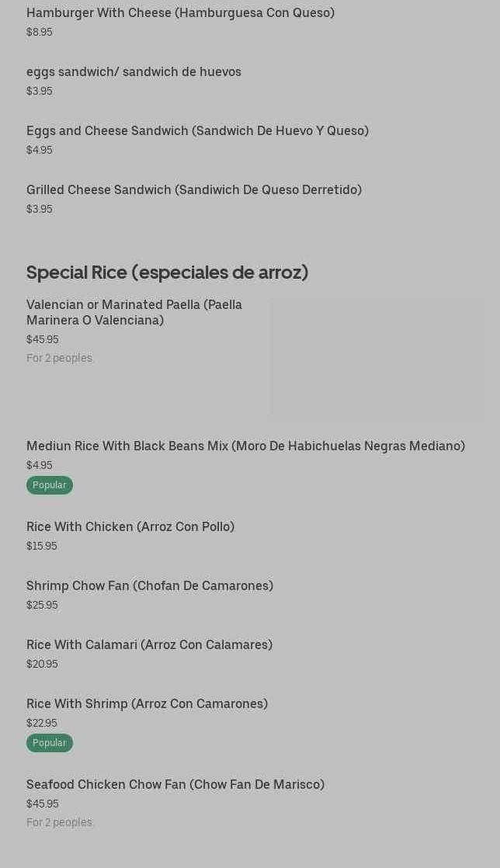
Task: Choose Grilled Cheese Sandwich item
Action: coord(193,189)
